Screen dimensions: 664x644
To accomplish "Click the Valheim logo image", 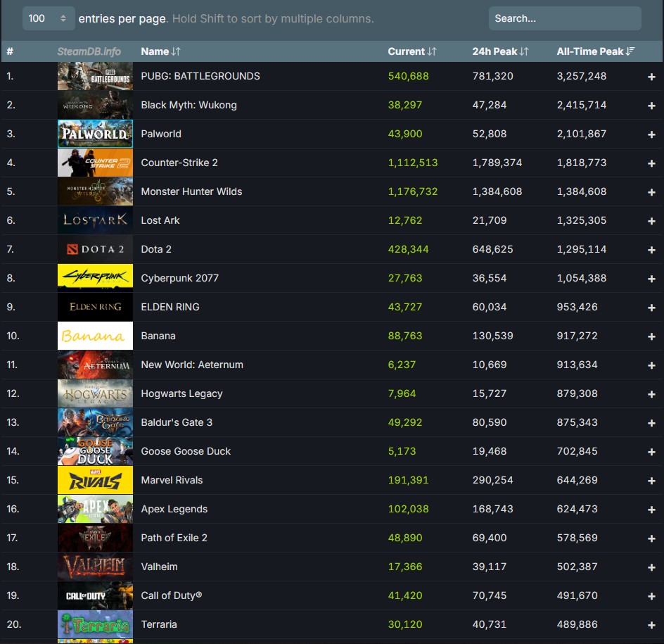I will [95, 567].
